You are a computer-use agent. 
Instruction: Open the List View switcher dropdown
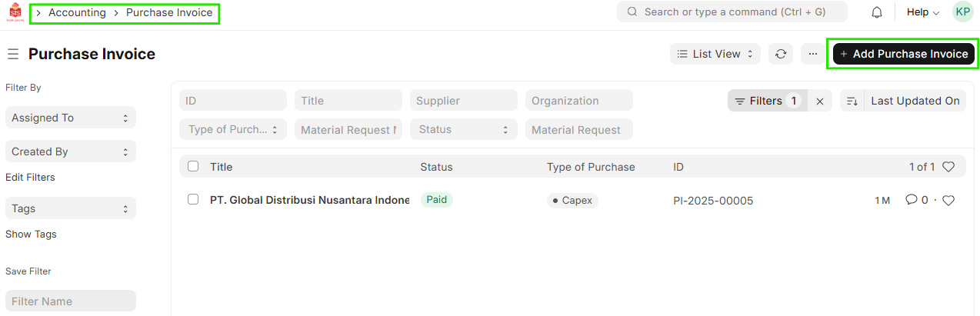point(715,54)
